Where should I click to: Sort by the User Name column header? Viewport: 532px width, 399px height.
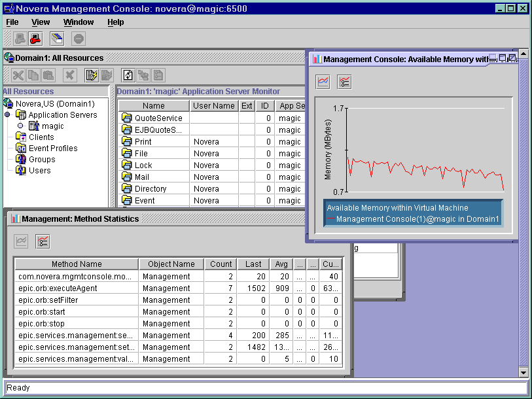point(214,106)
